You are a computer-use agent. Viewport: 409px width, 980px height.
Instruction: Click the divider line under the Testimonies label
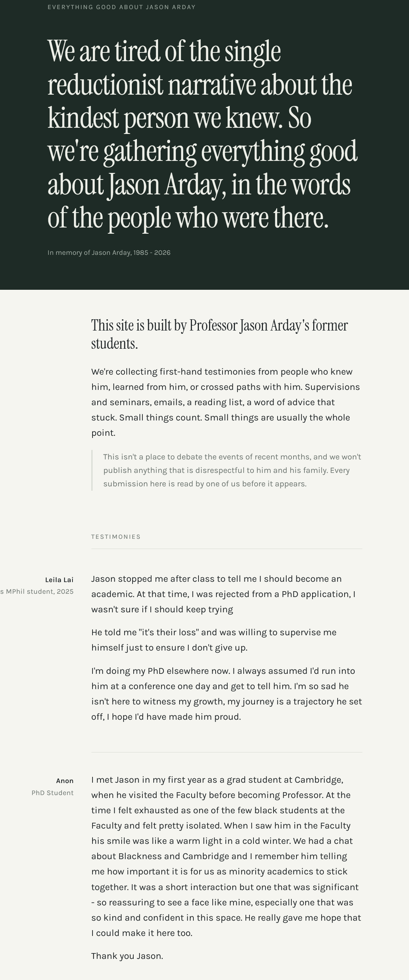(227, 549)
